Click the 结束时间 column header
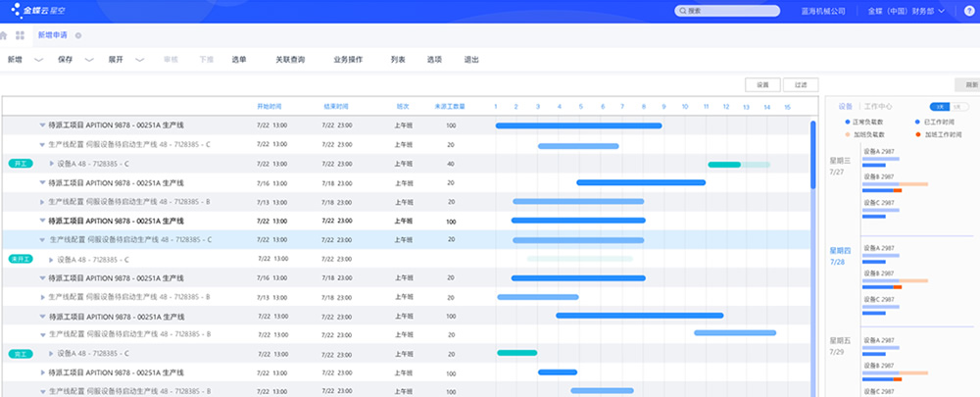The width and height of the screenshot is (980, 397). point(336,107)
